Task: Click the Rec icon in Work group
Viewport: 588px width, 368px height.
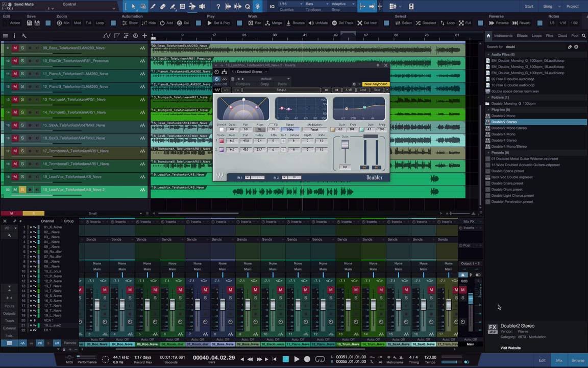Action: (251, 23)
